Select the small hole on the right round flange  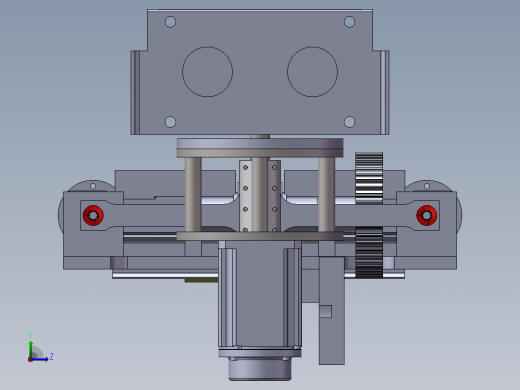(x=427, y=186)
